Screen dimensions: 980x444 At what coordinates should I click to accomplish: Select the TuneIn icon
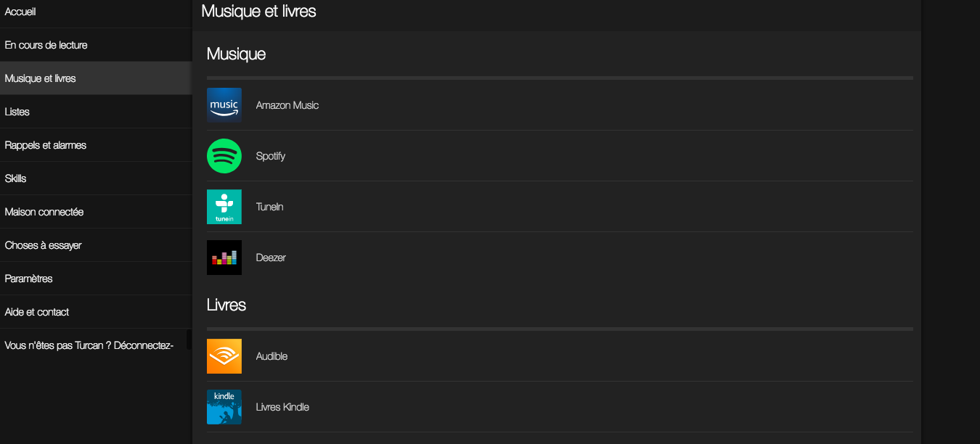(224, 207)
